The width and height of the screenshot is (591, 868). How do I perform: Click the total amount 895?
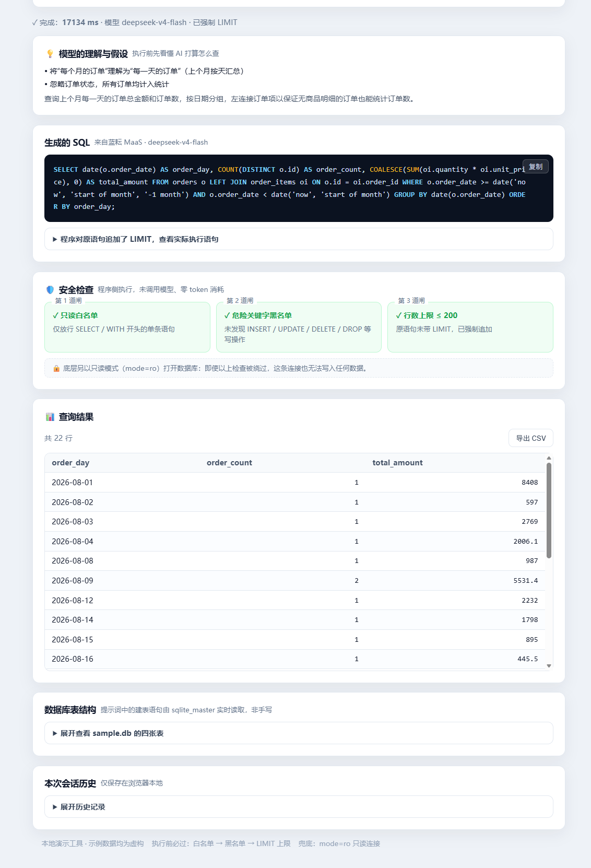[531, 640]
